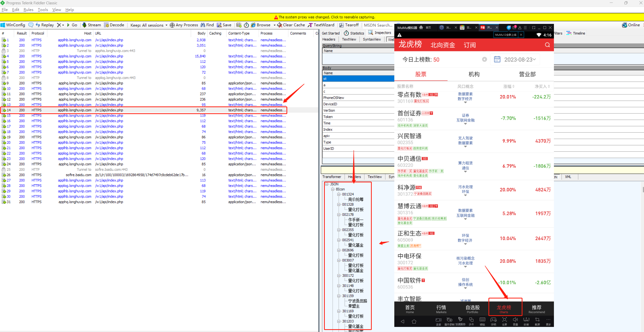The height and width of the screenshot is (332, 644).
Task: Focus the MSDN Search field
Action: pos(378,25)
